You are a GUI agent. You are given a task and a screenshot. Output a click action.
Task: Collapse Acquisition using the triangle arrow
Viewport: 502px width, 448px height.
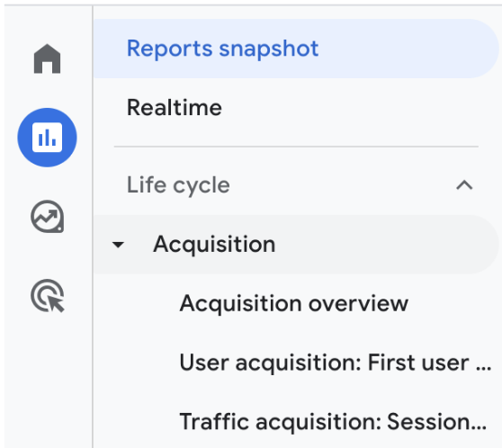tap(118, 245)
